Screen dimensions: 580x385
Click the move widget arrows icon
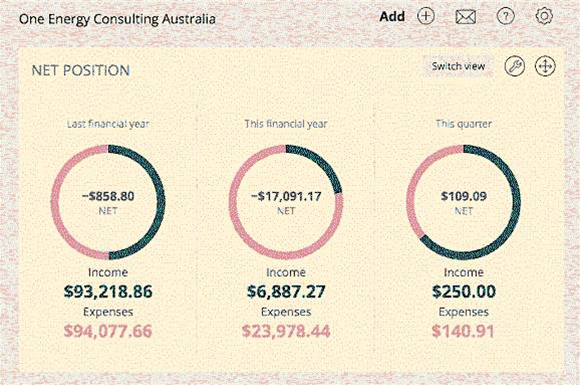click(545, 67)
